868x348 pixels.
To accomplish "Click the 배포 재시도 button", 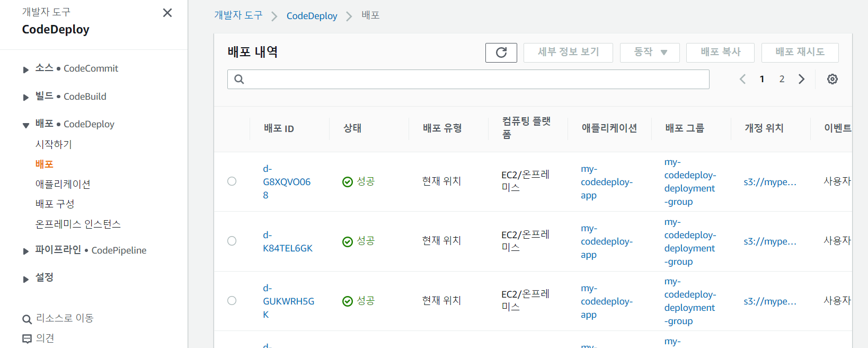I will [x=800, y=53].
